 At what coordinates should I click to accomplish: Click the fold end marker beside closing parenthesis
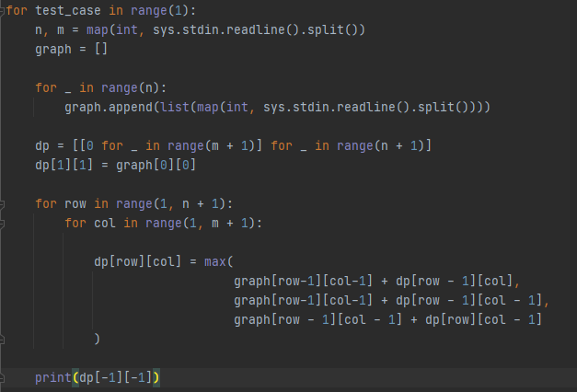tap(2, 340)
